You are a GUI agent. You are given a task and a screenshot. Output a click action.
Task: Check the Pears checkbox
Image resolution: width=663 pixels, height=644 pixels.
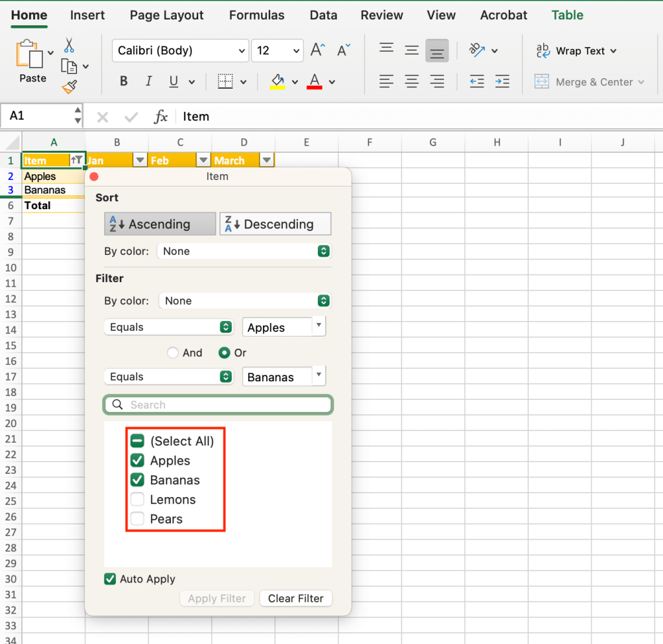[x=137, y=518]
